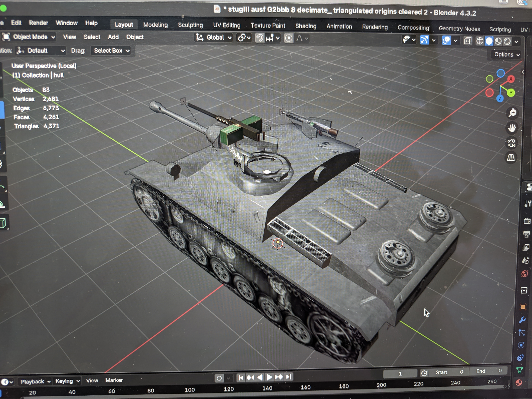Toggle the camera view icon

[511, 143]
